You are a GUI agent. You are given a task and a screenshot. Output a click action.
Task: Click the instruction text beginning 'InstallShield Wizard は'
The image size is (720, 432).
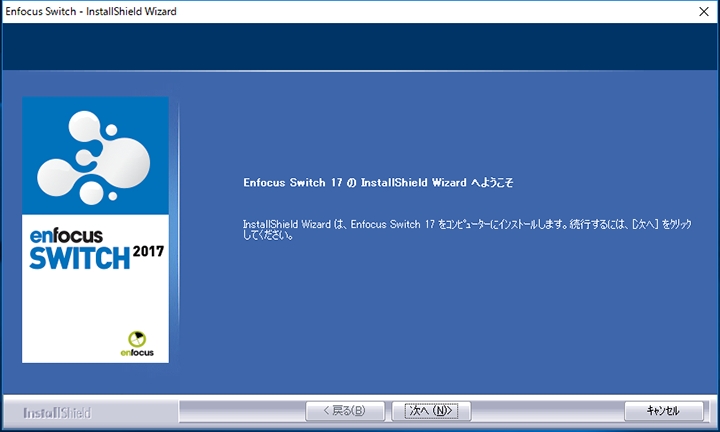tap(467, 230)
